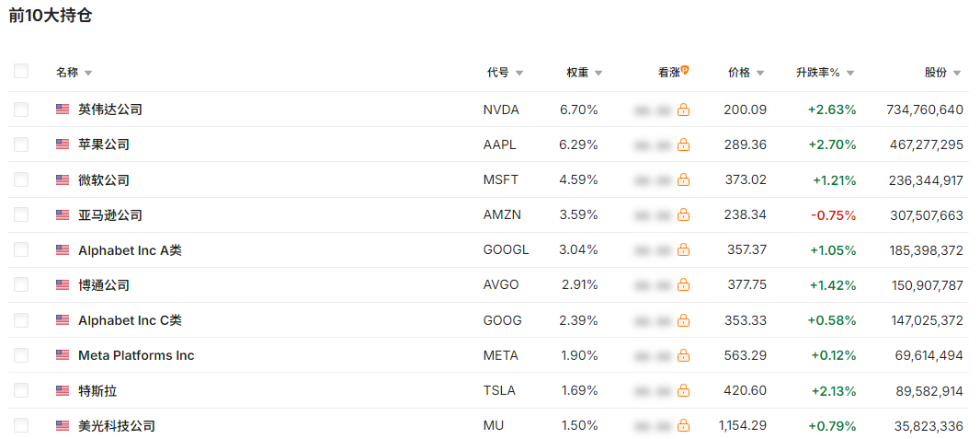This screenshot has height=439, width=980.
Task: Click the lock icon in the NVDA row
Action: coord(684,110)
